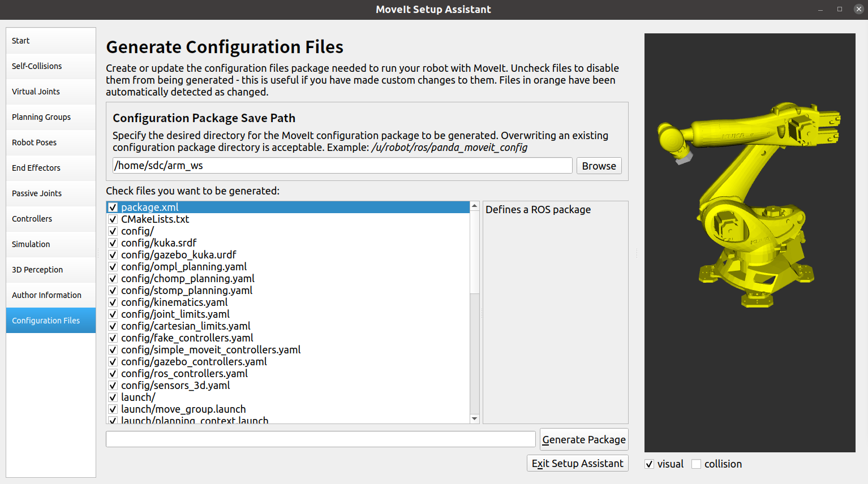Uncheck config/fake_controllers.yaml checkbox
Screen dimensions: 868x484
pos(113,338)
